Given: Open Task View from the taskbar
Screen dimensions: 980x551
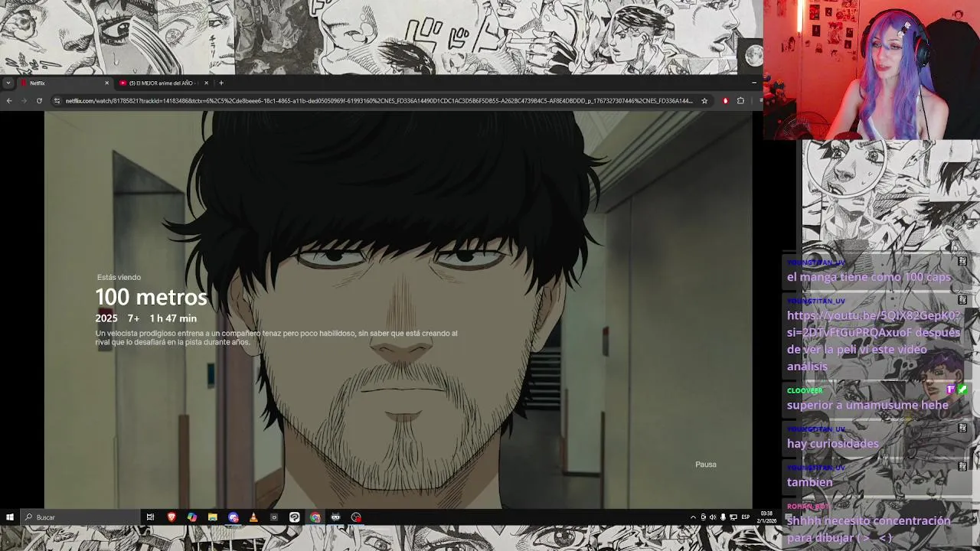Looking at the screenshot, I should coord(150,517).
